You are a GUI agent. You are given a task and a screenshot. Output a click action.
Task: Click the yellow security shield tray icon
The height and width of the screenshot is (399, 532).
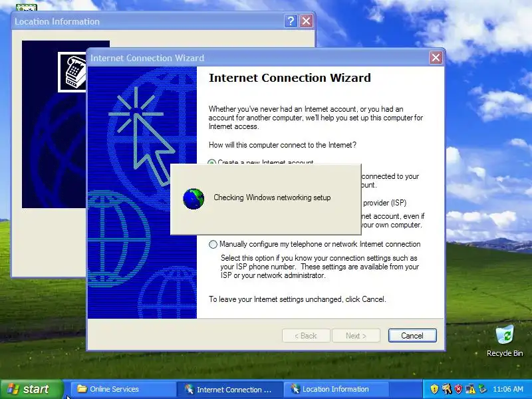(434, 389)
